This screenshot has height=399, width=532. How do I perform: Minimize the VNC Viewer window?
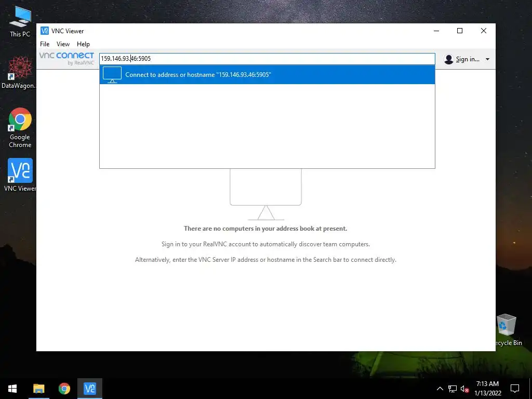(436, 31)
